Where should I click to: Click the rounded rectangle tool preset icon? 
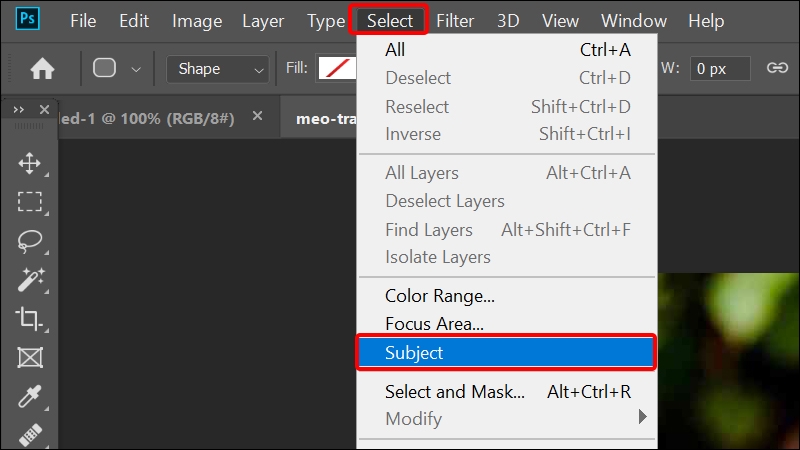(x=104, y=68)
